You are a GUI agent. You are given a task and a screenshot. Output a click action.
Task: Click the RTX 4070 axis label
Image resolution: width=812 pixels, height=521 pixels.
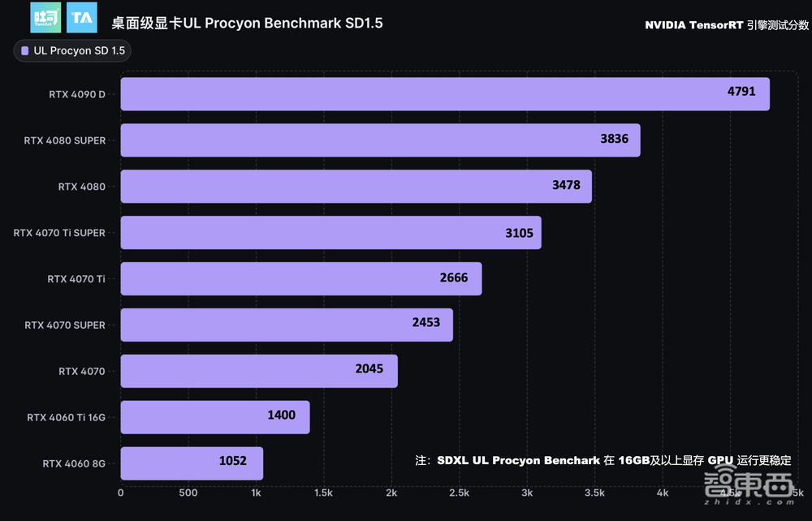(81, 371)
